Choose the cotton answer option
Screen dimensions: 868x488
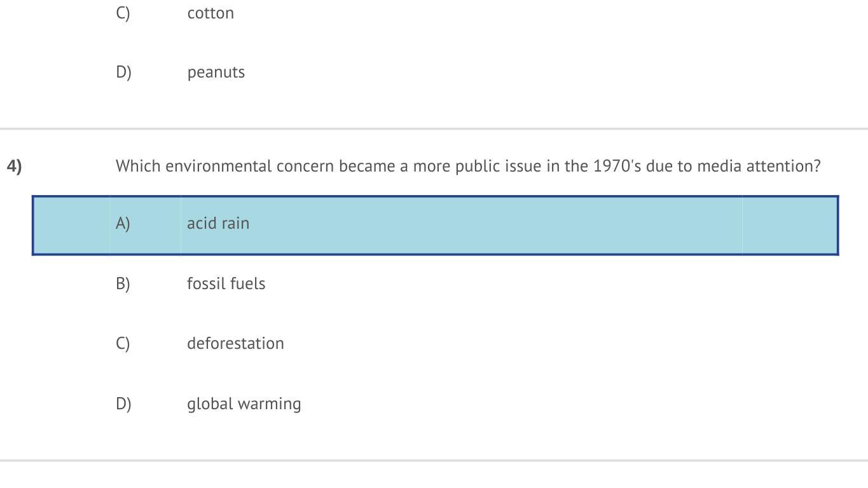210,13
